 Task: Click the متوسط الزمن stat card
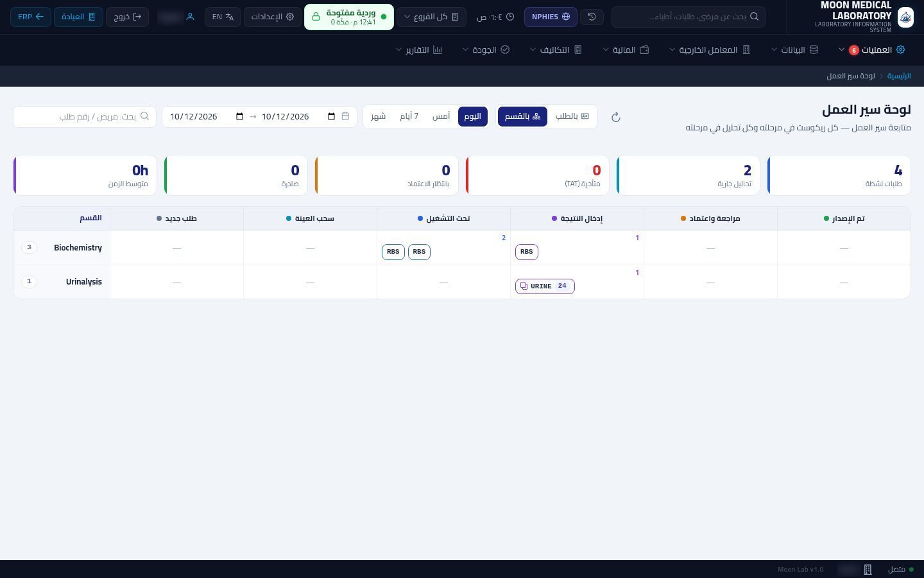tap(85, 175)
